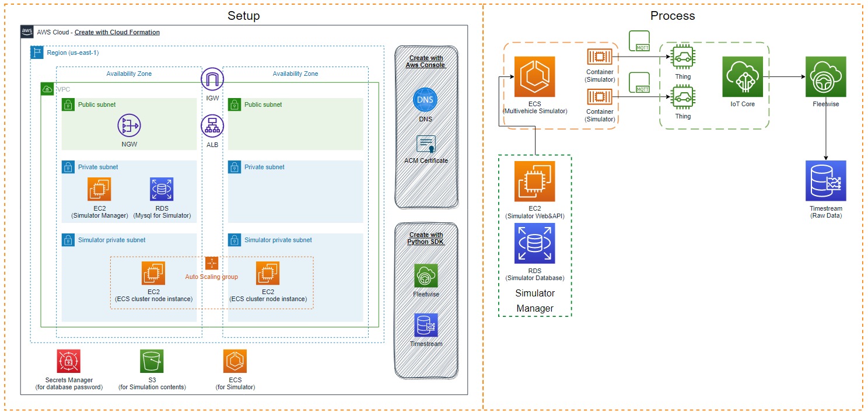
Task: Click Fleetwise icon in Python SDK box
Action: pyautogui.click(x=426, y=275)
